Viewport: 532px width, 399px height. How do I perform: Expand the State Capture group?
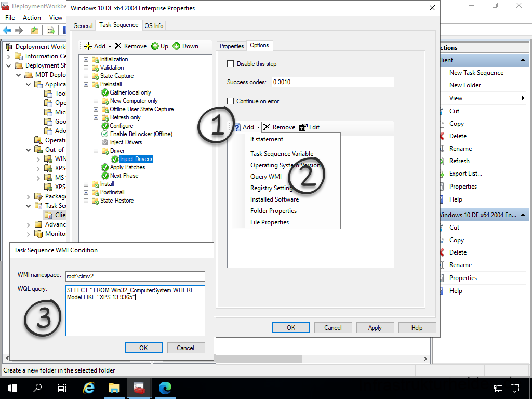[86, 76]
